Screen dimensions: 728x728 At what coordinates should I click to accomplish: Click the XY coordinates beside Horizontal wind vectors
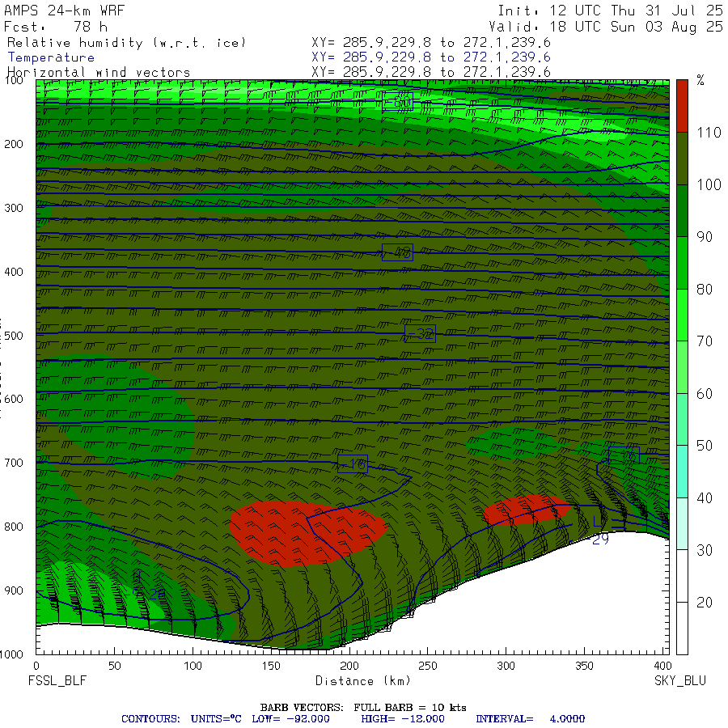click(431, 72)
